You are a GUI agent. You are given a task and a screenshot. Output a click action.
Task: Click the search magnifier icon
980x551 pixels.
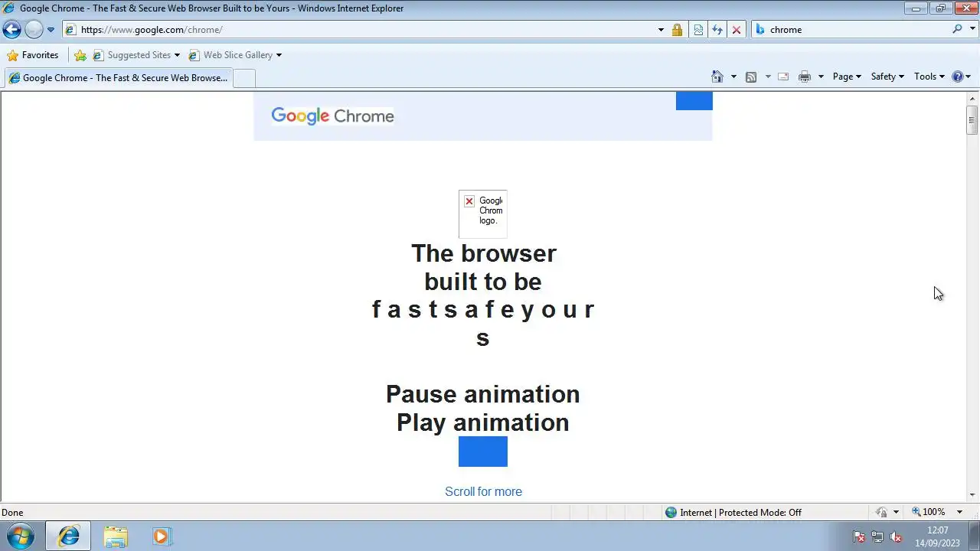pyautogui.click(x=957, y=29)
